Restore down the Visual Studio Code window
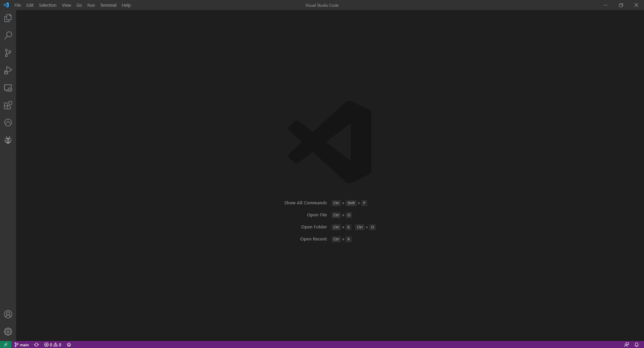 coord(621,5)
